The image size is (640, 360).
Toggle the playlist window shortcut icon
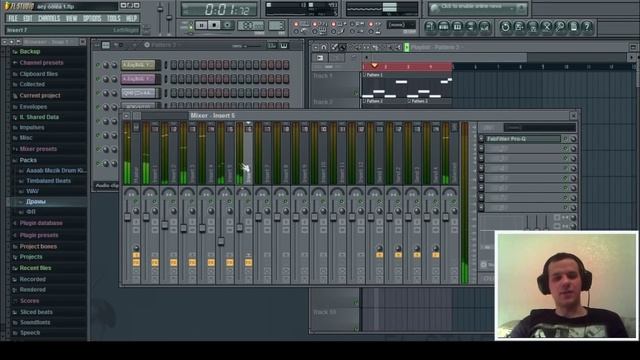coord(430,27)
